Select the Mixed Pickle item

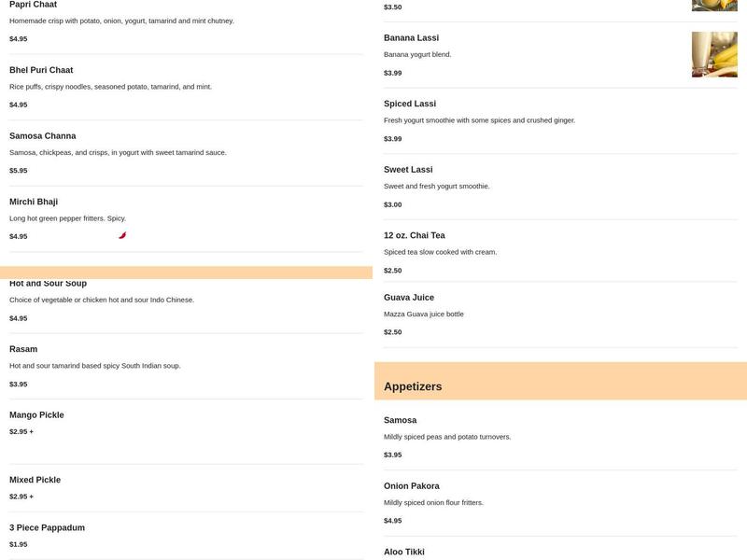click(x=35, y=480)
